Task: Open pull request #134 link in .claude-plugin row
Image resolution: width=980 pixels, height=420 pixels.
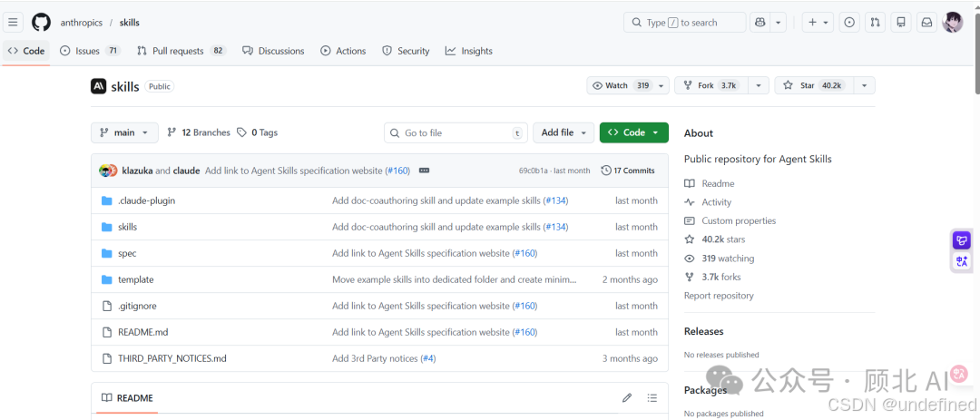Action: coord(555,200)
